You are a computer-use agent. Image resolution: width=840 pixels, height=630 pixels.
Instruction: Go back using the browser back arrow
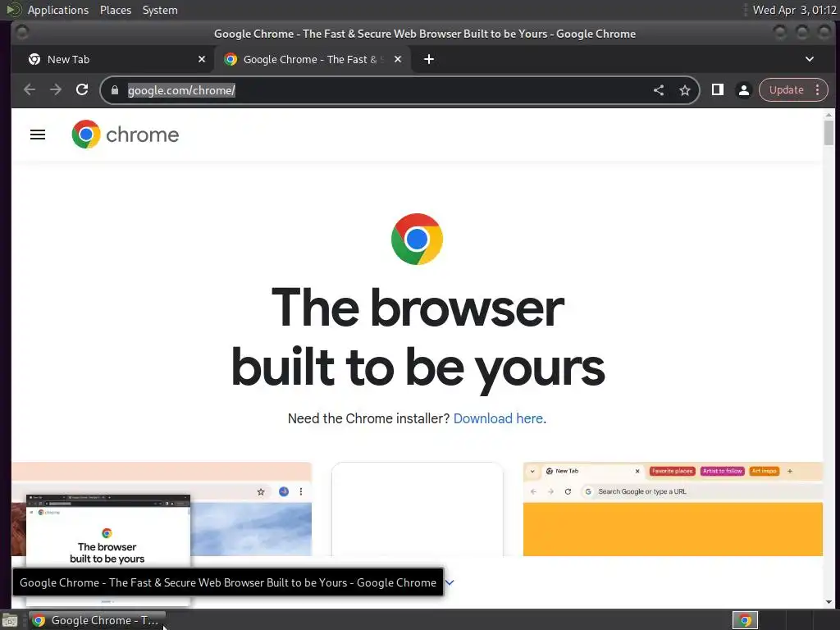pyautogui.click(x=30, y=90)
